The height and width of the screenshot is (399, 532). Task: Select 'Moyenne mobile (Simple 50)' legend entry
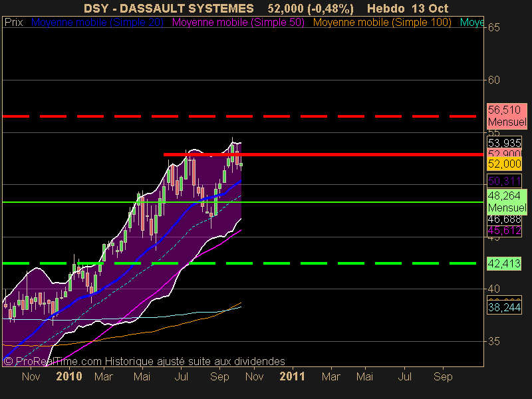point(238,23)
